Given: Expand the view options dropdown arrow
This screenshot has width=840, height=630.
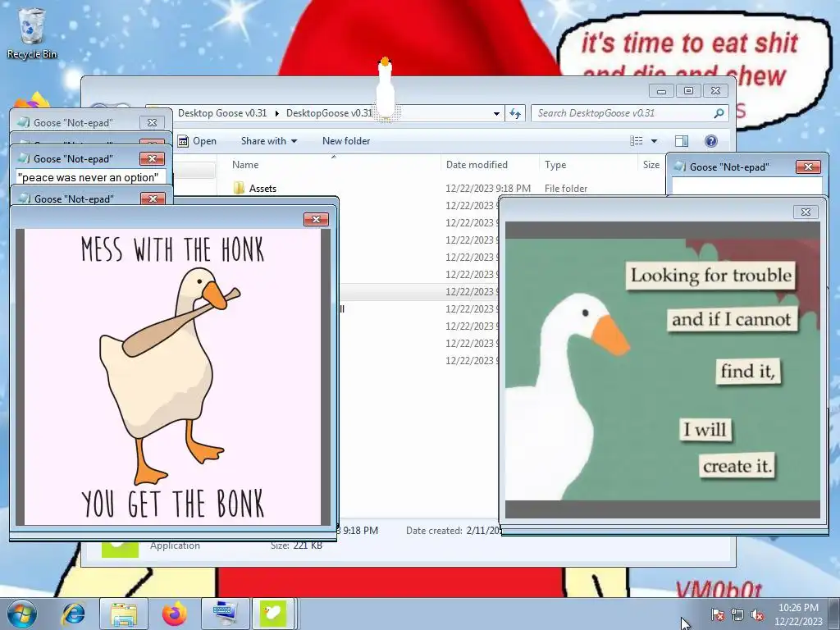Looking at the screenshot, I should click(654, 141).
